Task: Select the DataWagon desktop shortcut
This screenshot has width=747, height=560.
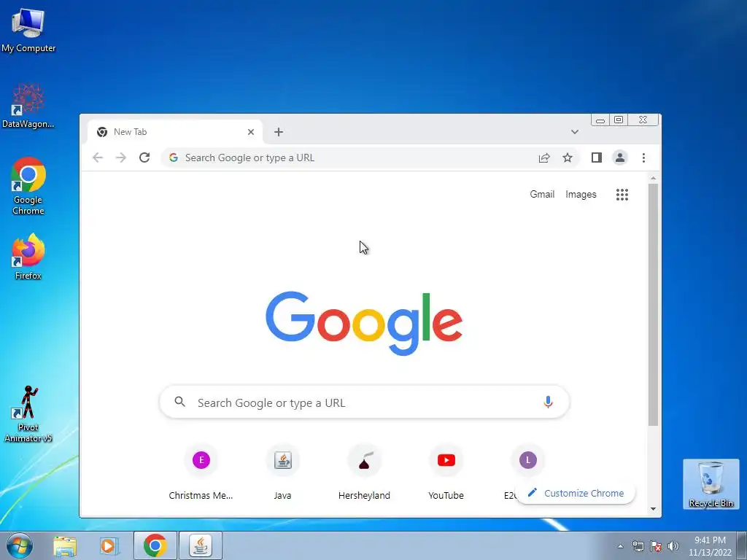Action: pyautogui.click(x=28, y=106)
